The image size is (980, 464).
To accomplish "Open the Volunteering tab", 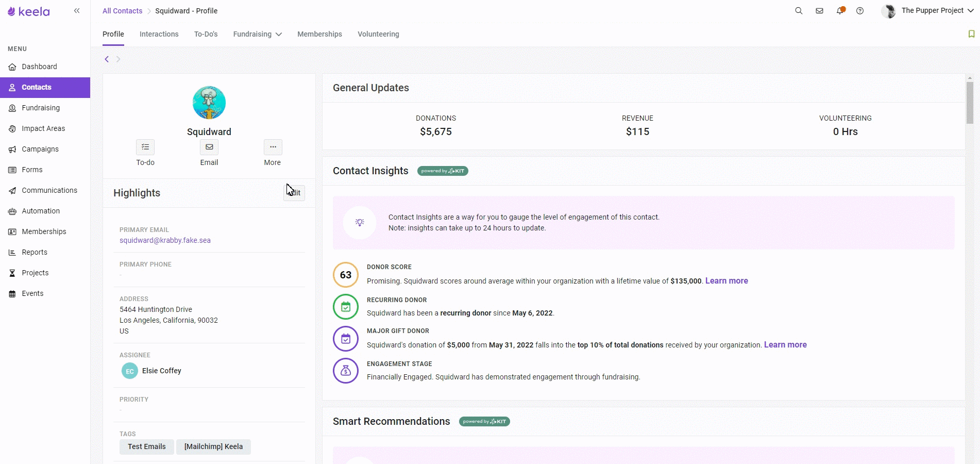I will coord(378,34).
